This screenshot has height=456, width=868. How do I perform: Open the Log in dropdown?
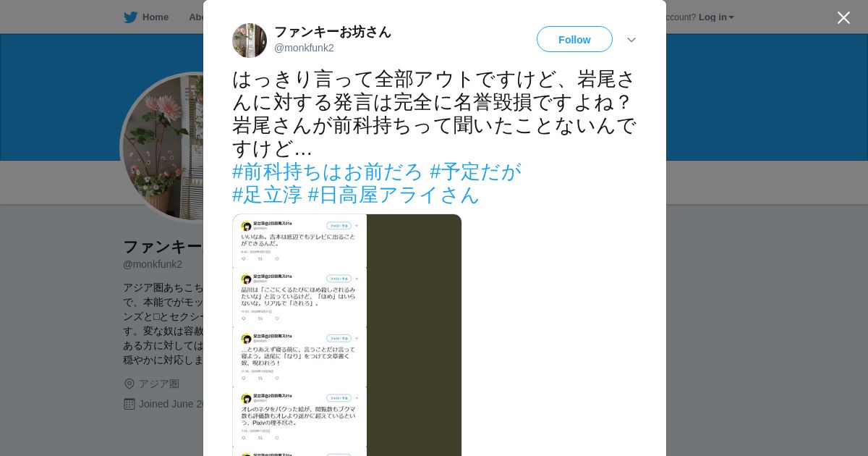click(716, 17)
